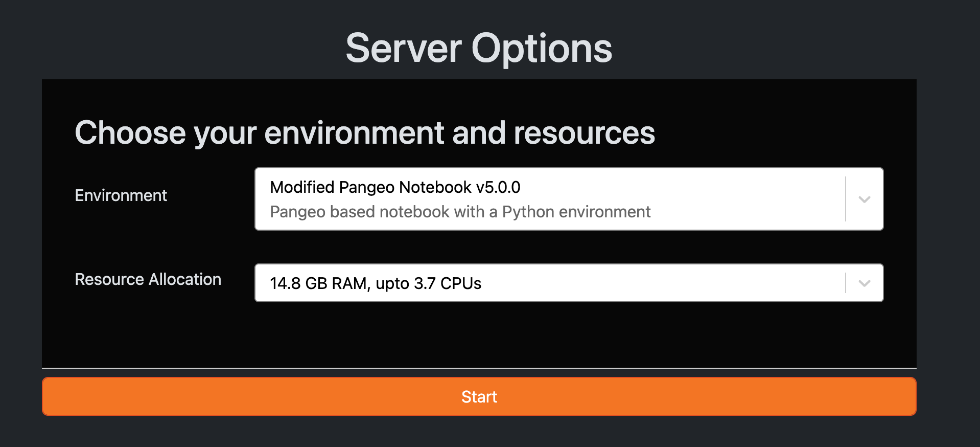The image size is (980, 447).
Task: Click the chevron arrow of Resource Allocation selector
Action: 865,283
